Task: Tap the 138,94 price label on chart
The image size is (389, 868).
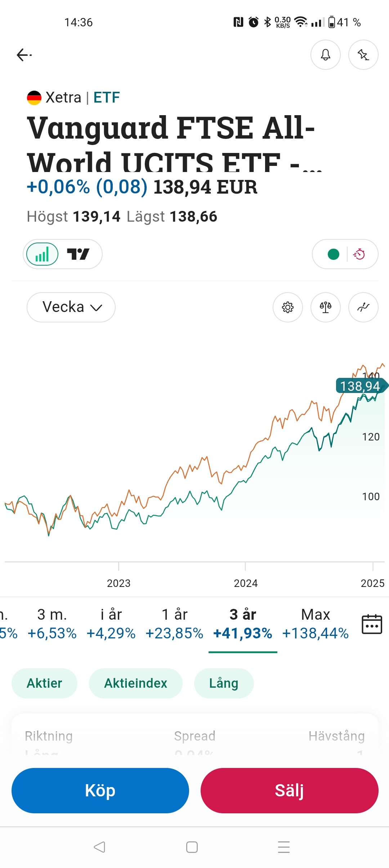Action: [x=360, y=386]
